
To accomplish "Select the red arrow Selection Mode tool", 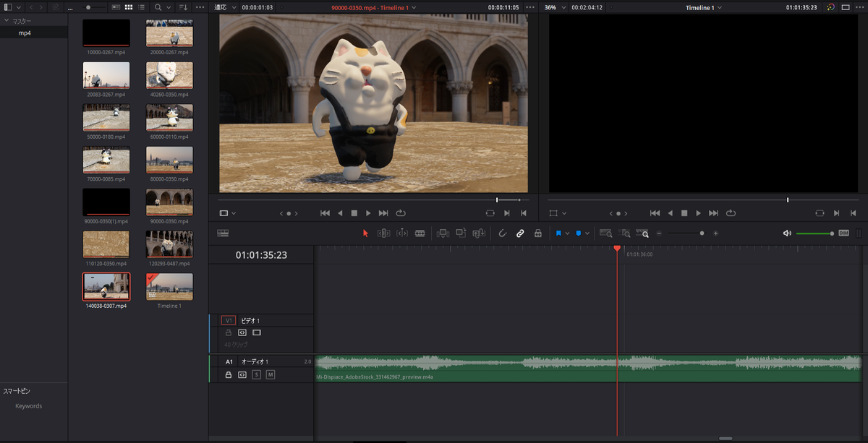I will tap(365, 233).
